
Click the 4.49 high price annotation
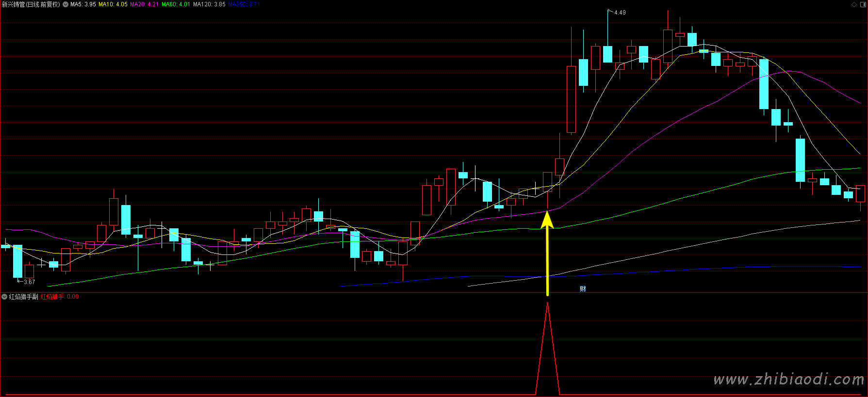(620, 13)
